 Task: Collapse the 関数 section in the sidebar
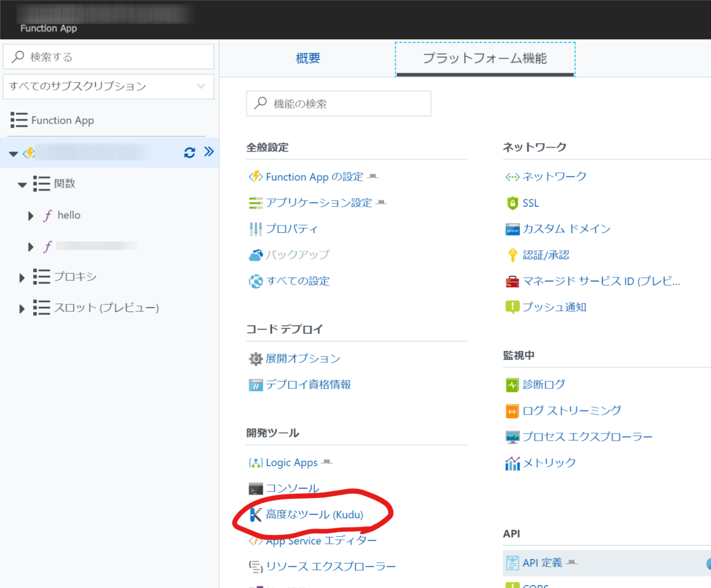pyautogui.click(x=22, y=185)
